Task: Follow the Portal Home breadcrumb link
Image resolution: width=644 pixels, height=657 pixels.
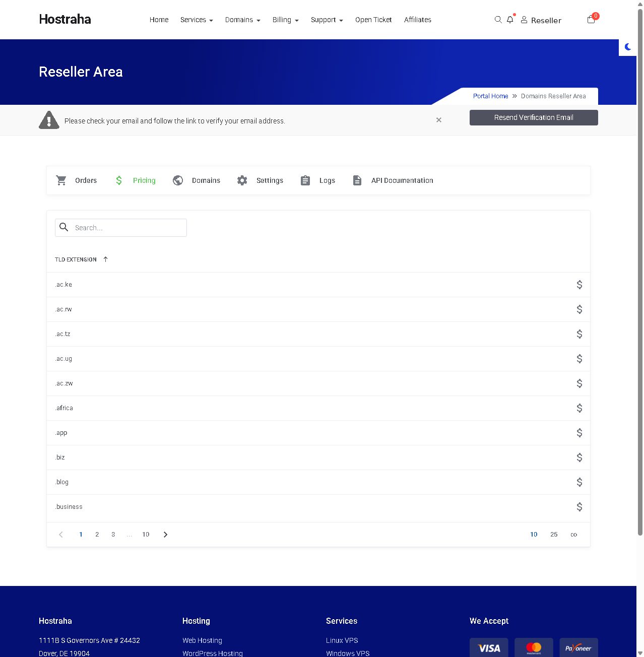Action: tap(490, 96)
